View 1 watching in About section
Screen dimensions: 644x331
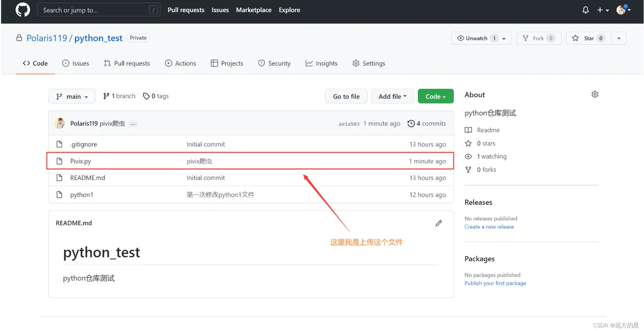coord(486,156)
